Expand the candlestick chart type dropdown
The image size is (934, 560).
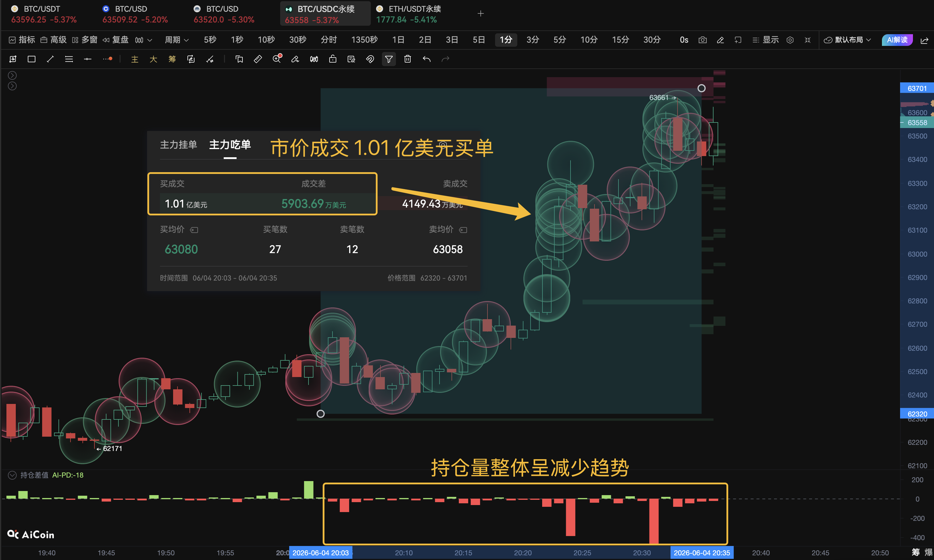point(144,40)
